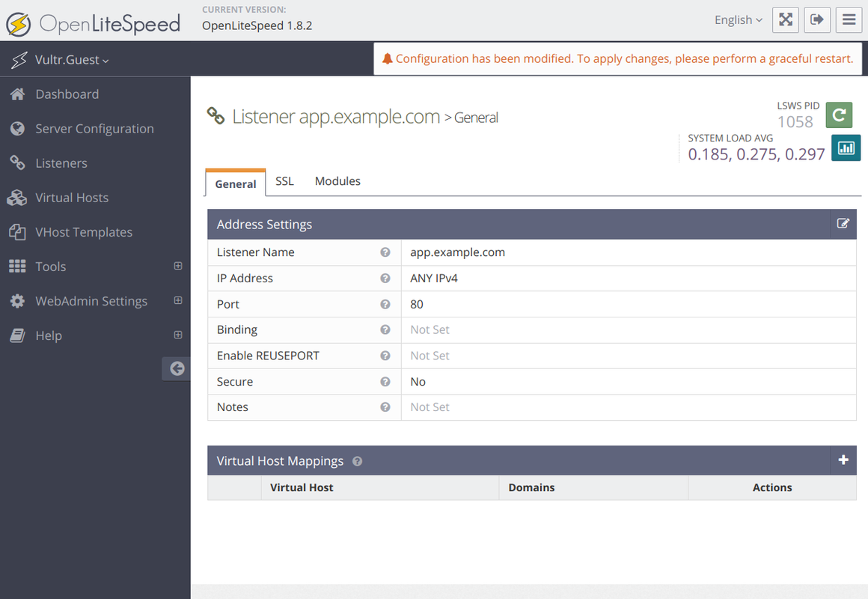The image size is (868, 599).
Task: Click the logout icon button
Action: tap(817, 20)
